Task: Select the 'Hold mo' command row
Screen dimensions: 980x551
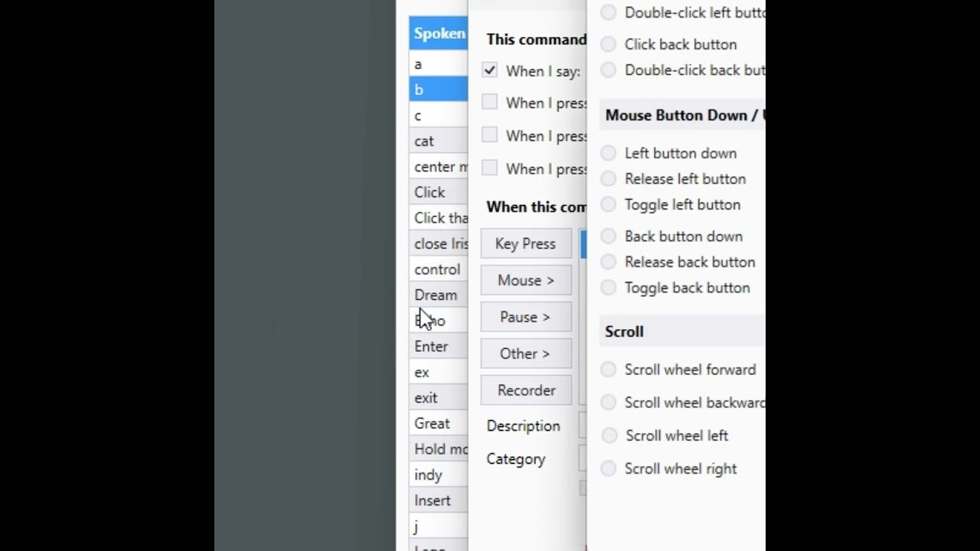Action: point(439,448)
